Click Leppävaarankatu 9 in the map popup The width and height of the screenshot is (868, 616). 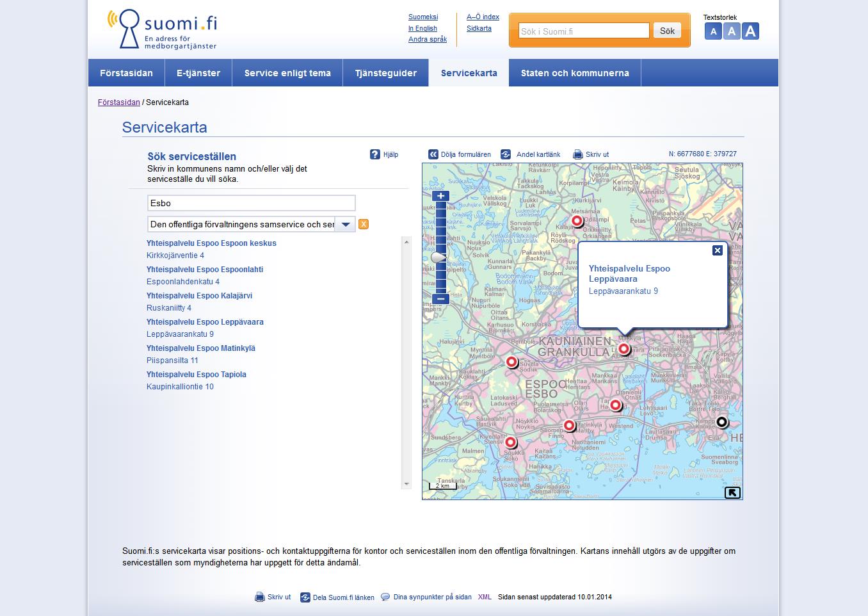point(623,291)
